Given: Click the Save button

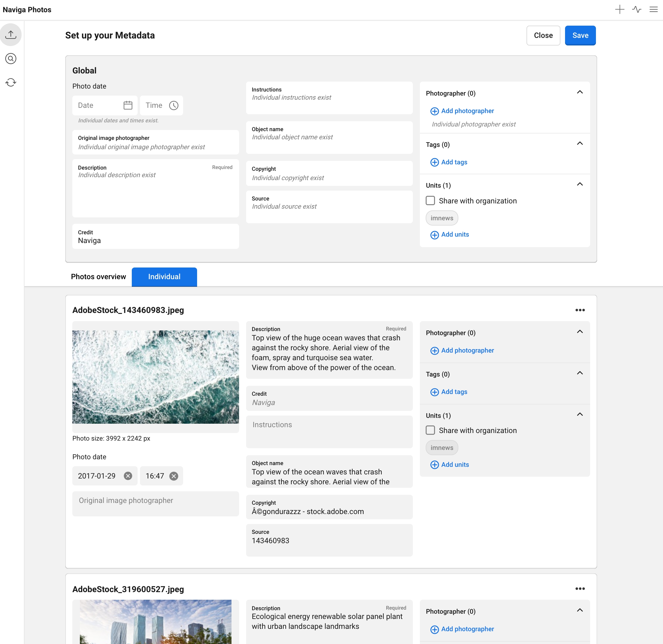Looking at the screenshot, I should [x=580, y=36].
